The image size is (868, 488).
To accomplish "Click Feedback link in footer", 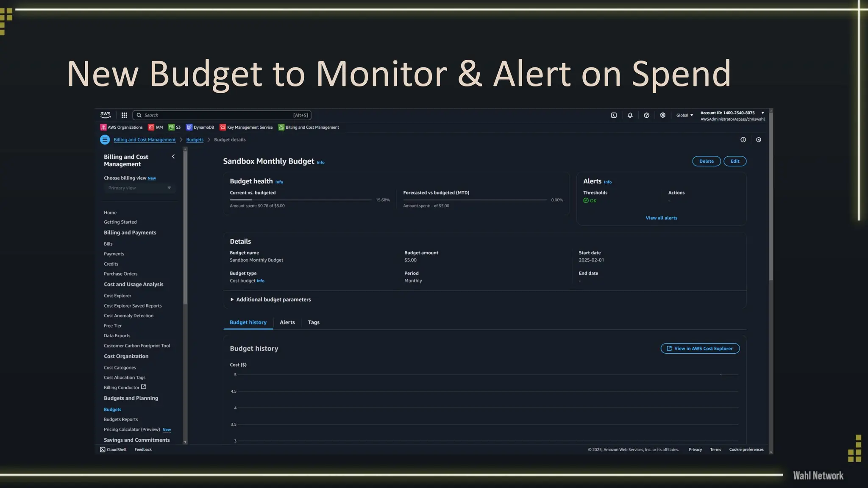I will pyautogui.click(x=143, y=449).
